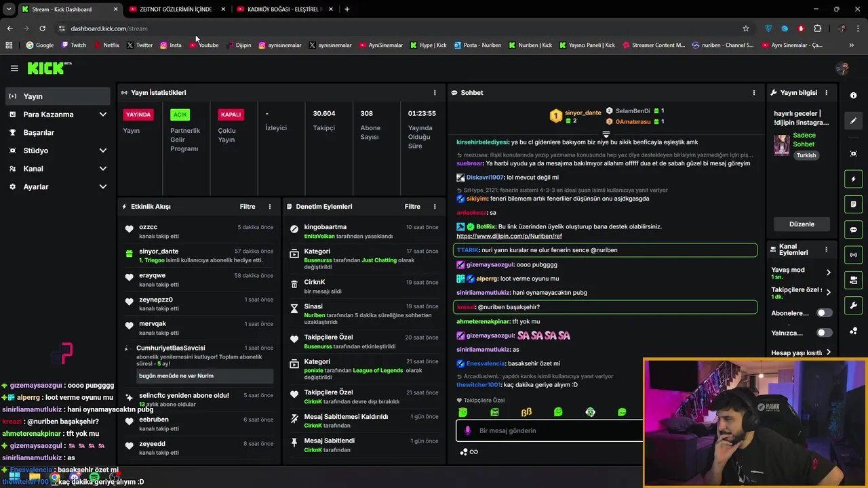Click the stream category thumbnail image

(x=782, y=146)
